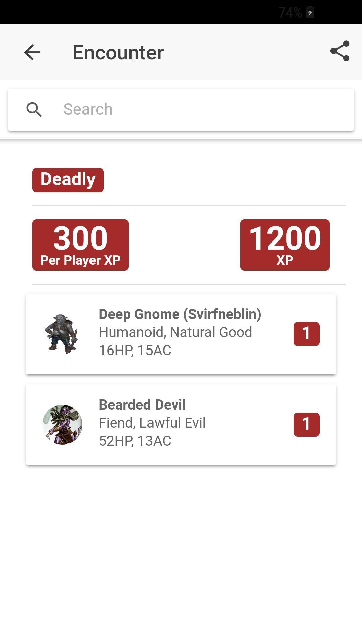The image size is (362, 644).
Task: Open the share icon
Action: point(340,51)
